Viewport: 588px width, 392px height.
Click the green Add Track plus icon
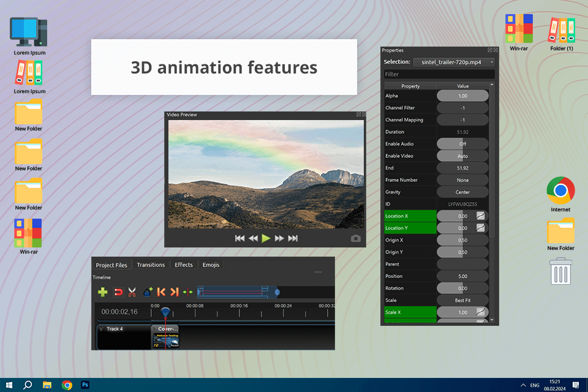pos(103,292)
